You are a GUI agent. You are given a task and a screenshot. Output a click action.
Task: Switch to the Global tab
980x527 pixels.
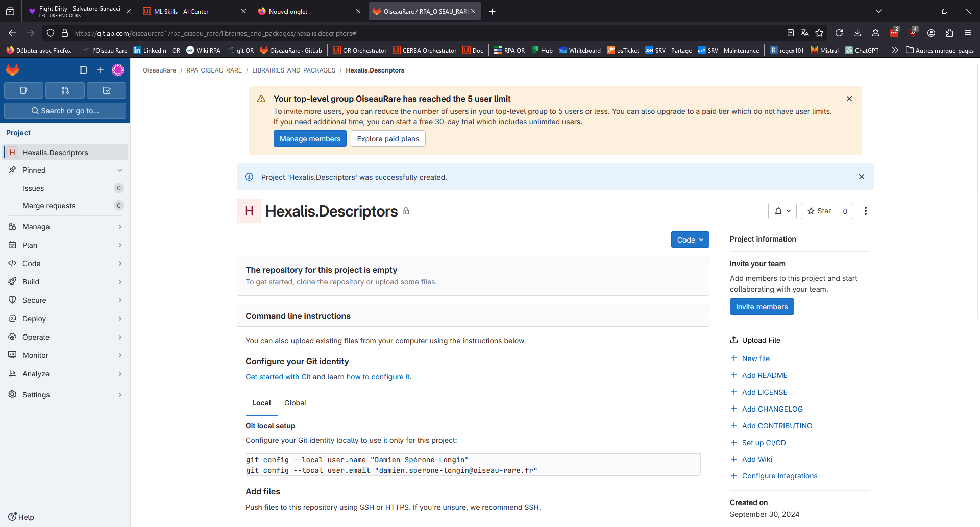(295, 403)
